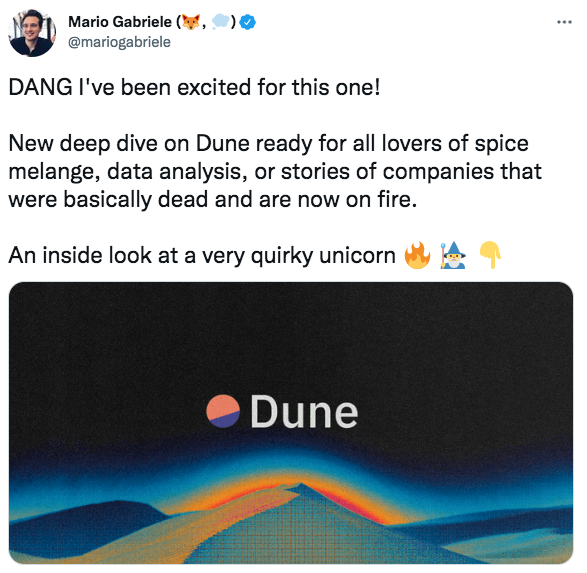
Task: Click the fox emoji in display name
Action: [x=191, y=22]
